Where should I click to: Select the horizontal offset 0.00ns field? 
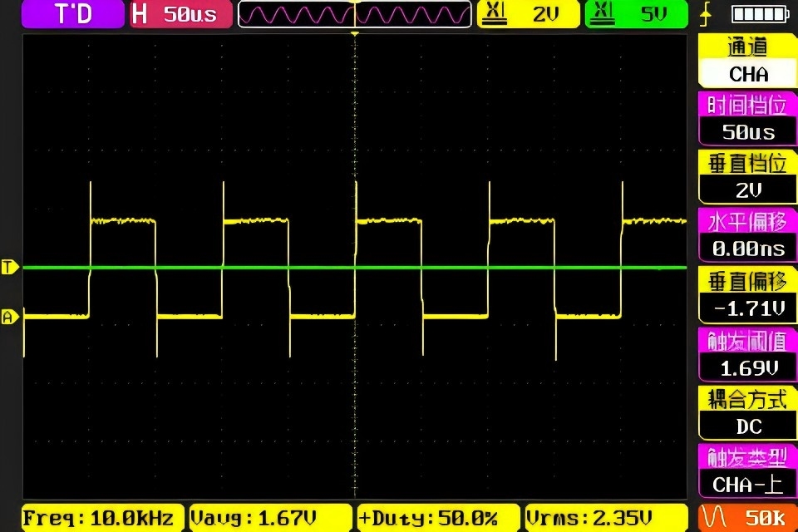point(748,249)
